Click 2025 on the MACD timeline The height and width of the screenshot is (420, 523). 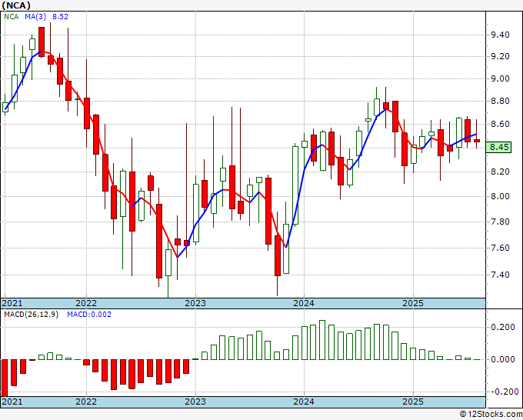pos(412,402)
